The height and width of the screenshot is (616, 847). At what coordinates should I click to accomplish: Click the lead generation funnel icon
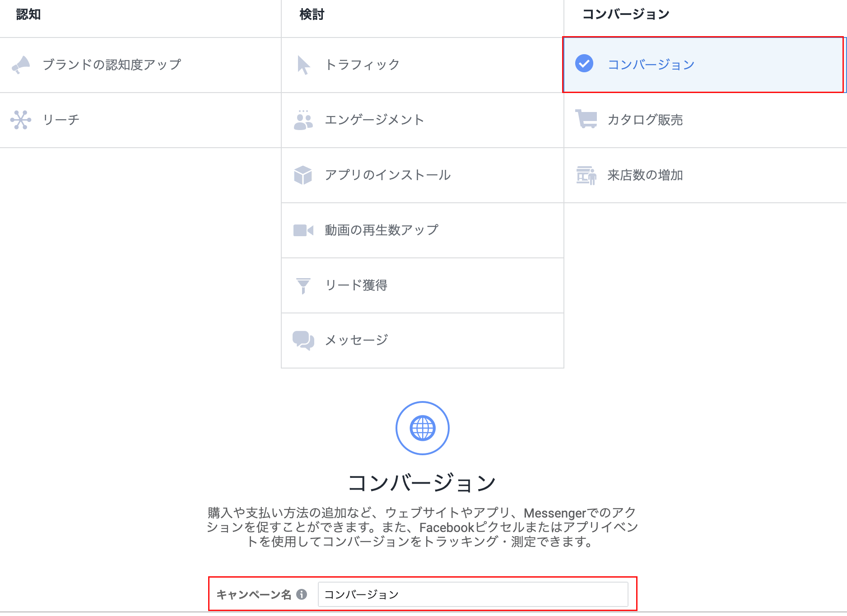[x=303, y=285]
